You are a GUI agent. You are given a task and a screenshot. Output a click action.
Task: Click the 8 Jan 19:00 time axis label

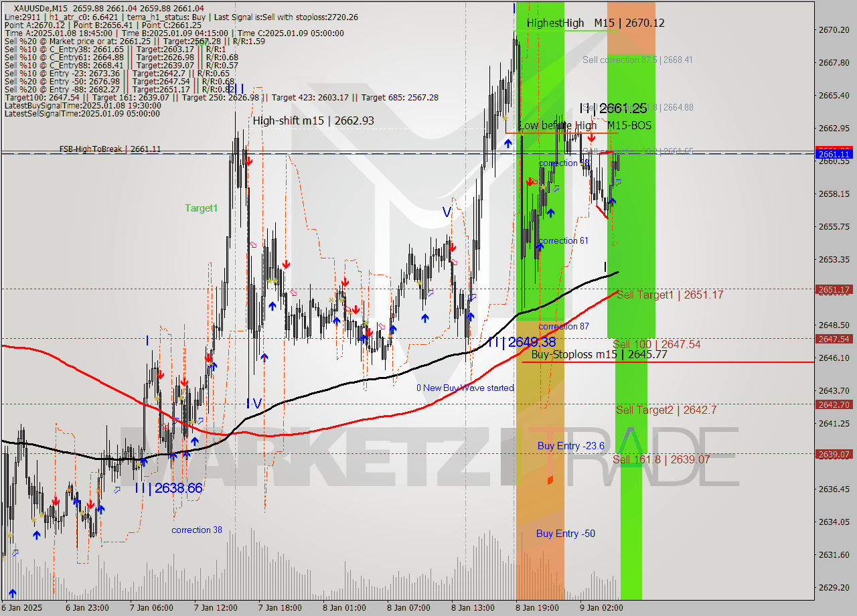[537, 608]
